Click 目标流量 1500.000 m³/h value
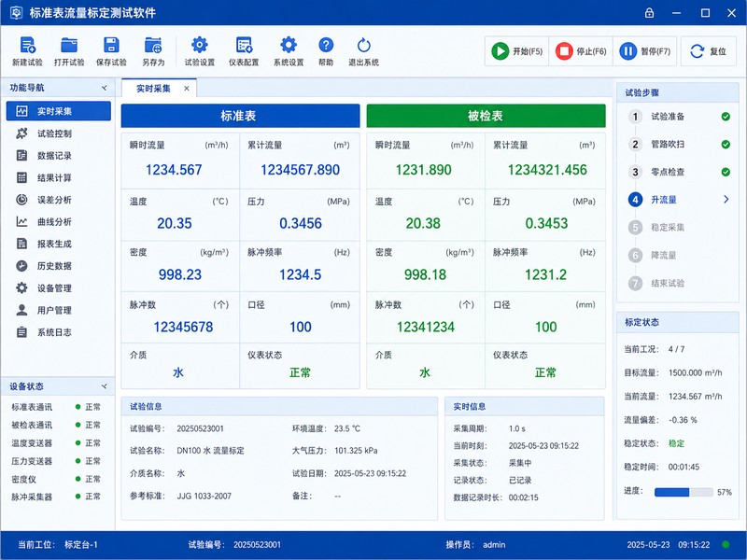The height and width of the screenshot is (560, 747). click(x=695, y=372)
